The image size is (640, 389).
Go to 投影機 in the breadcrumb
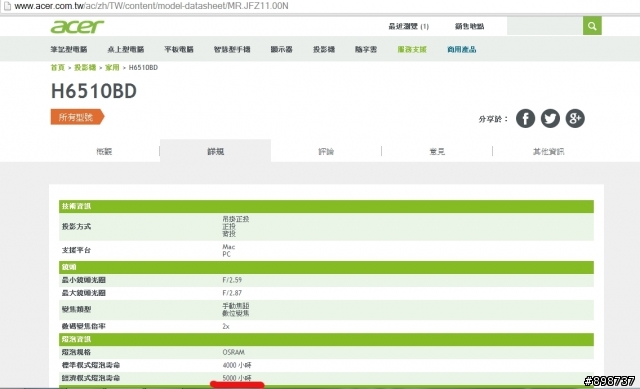tap(85, 67)
